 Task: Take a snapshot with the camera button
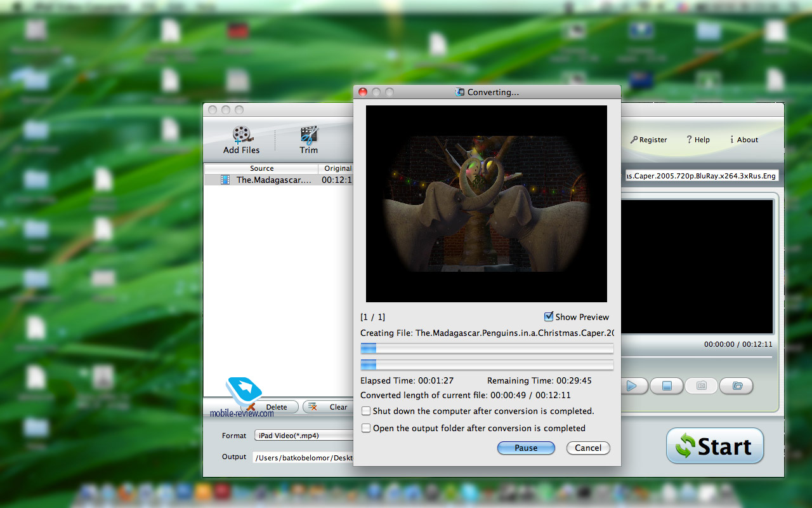pos(702,385)
